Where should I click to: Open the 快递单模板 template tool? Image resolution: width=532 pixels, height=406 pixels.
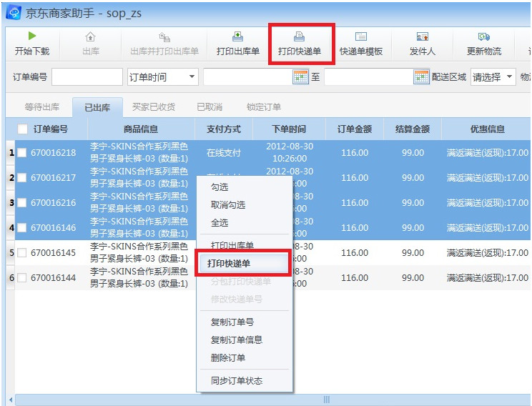[x=361, y=36]
